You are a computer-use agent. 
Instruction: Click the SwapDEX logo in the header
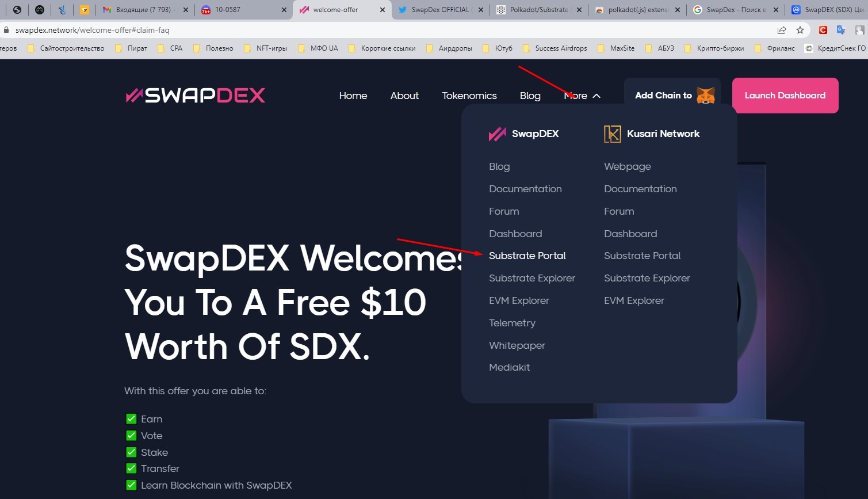click(x=196, y=96)
